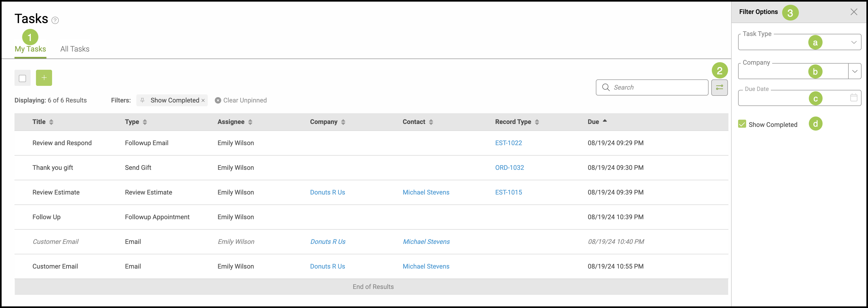
Task: Toggle the select all tasks checkbox
Action: [x=23, y=79]
